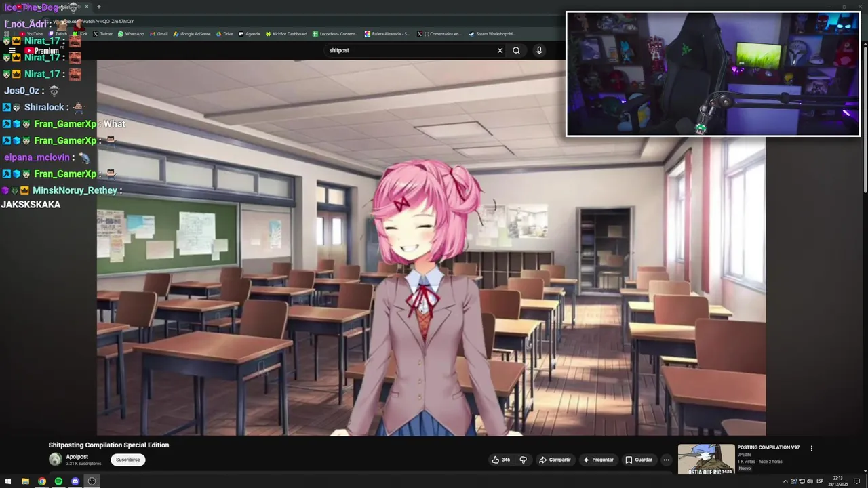Open Google Chrome from taskbar

click(x=42, y=481)
